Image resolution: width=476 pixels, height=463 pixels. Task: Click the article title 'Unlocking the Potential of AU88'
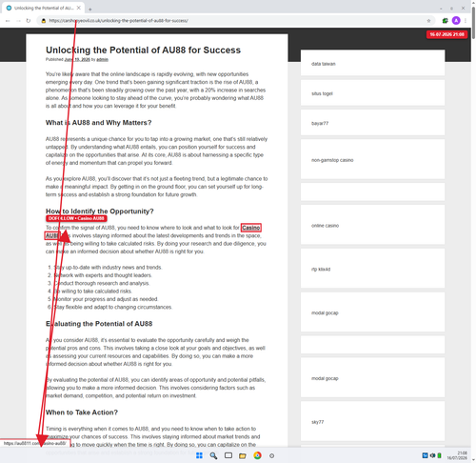pos(143,50)
